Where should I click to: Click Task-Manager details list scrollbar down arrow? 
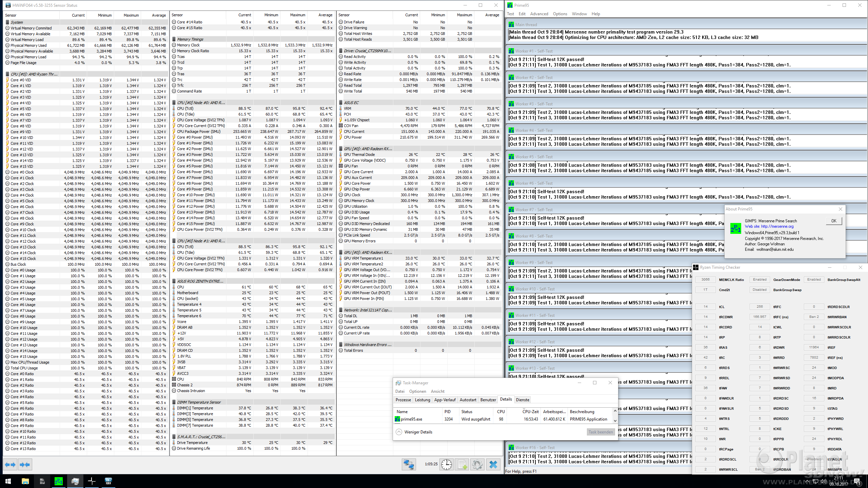(x=615, y=420)
